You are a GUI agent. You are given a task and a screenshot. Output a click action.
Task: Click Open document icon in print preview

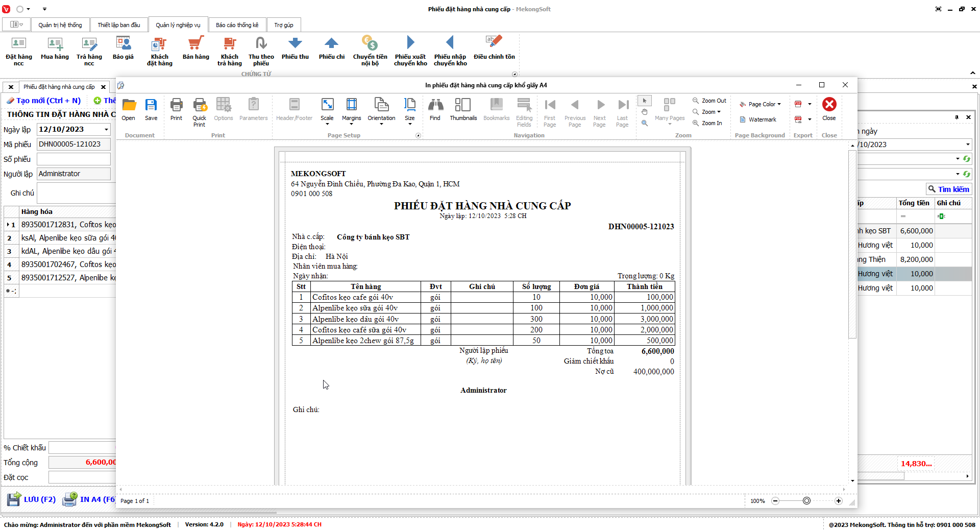pos(129,109)
